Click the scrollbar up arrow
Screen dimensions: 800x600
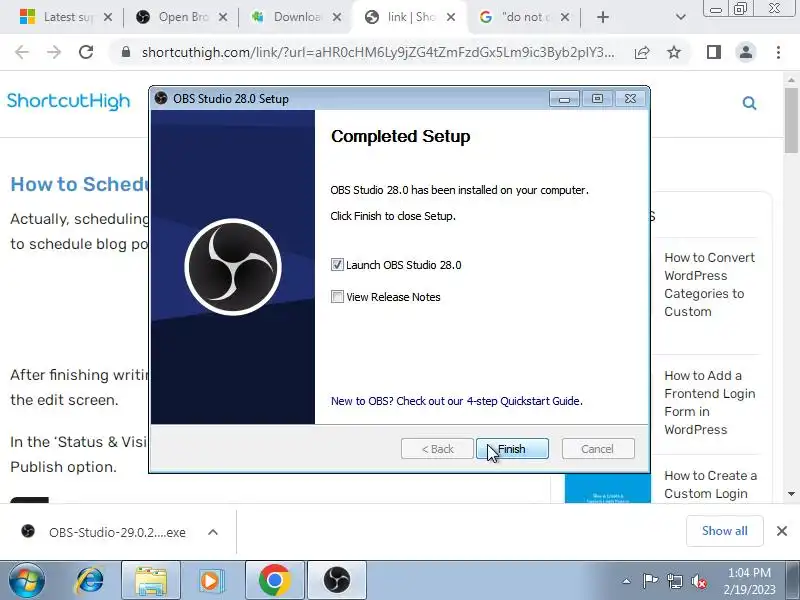pos(791,80)
